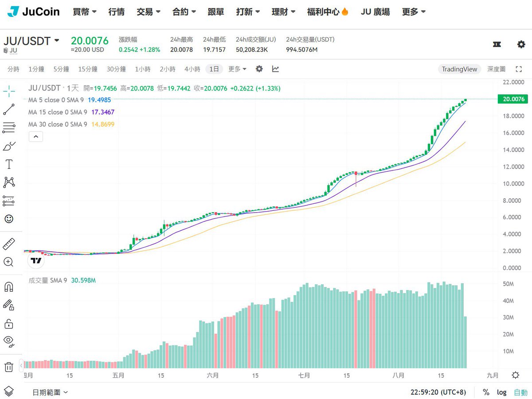Screen dimensions: 532x399
Task: Select the 1日 interval
Action: (x=214, y=69)
